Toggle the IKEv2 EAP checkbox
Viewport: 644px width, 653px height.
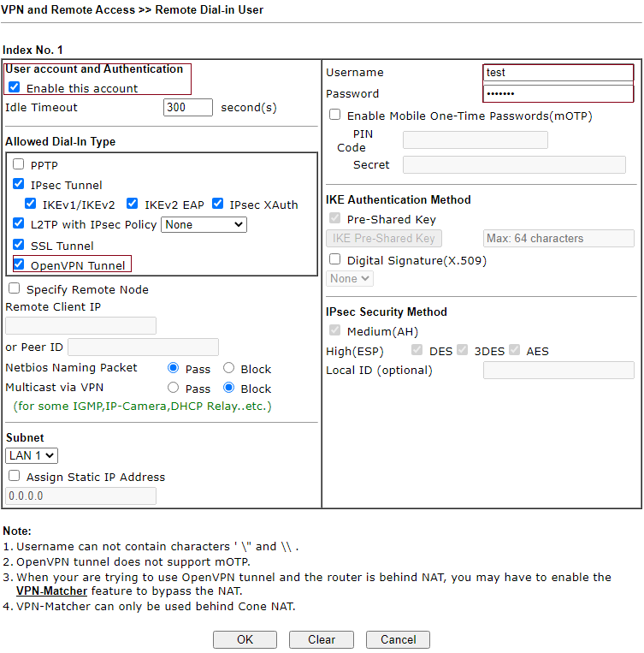click(133, 204)
